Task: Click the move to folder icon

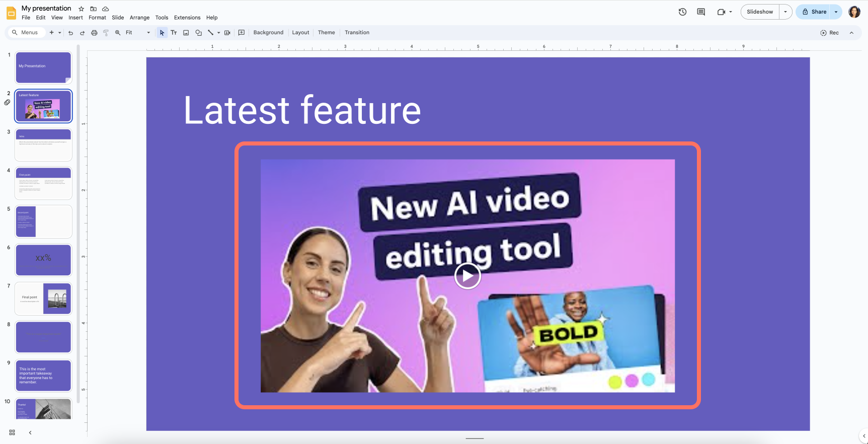Action: [x=93, y=9]
